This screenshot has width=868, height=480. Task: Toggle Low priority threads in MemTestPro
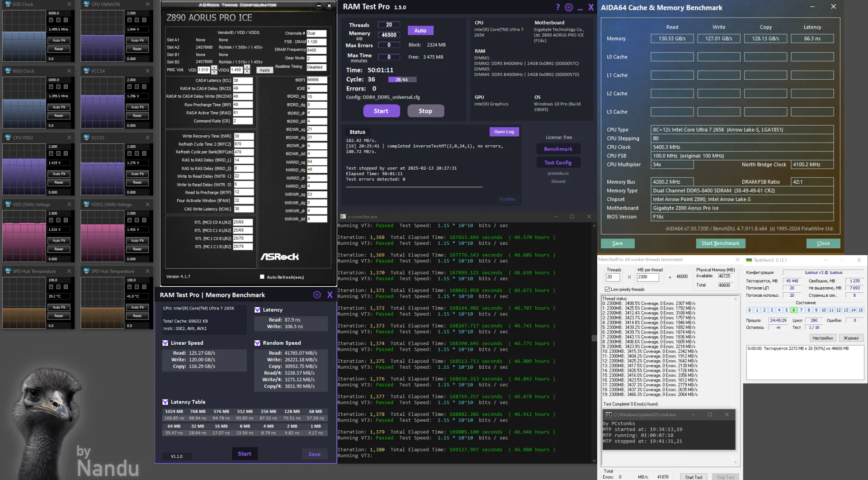(x=607, y=290)
